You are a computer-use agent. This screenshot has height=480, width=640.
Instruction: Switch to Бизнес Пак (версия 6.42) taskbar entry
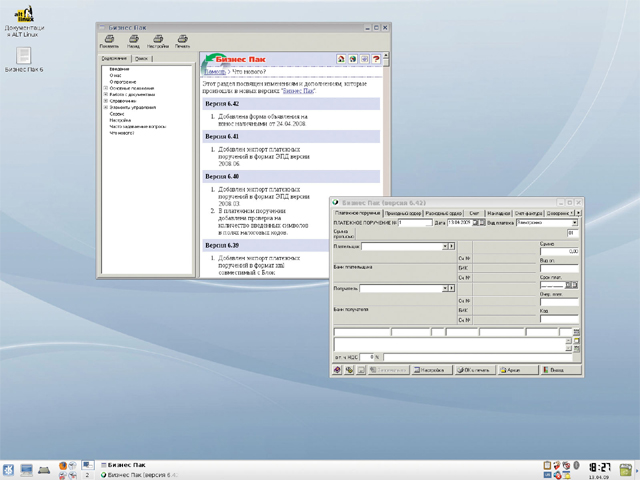click(139, 475)
